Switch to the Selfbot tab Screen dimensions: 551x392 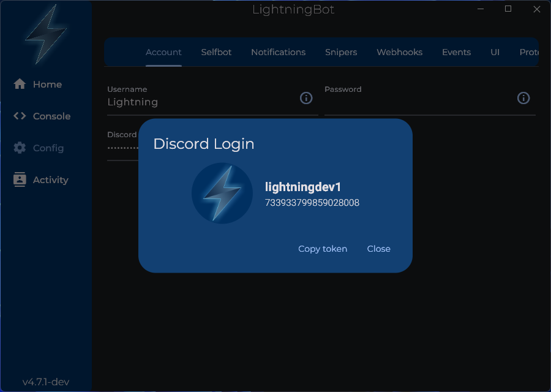click(x=216, y=52)
